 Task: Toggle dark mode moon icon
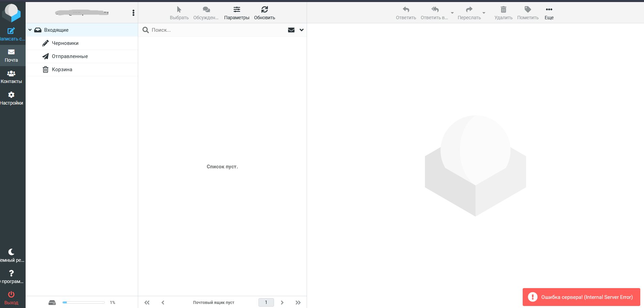(x=11, y=252)
